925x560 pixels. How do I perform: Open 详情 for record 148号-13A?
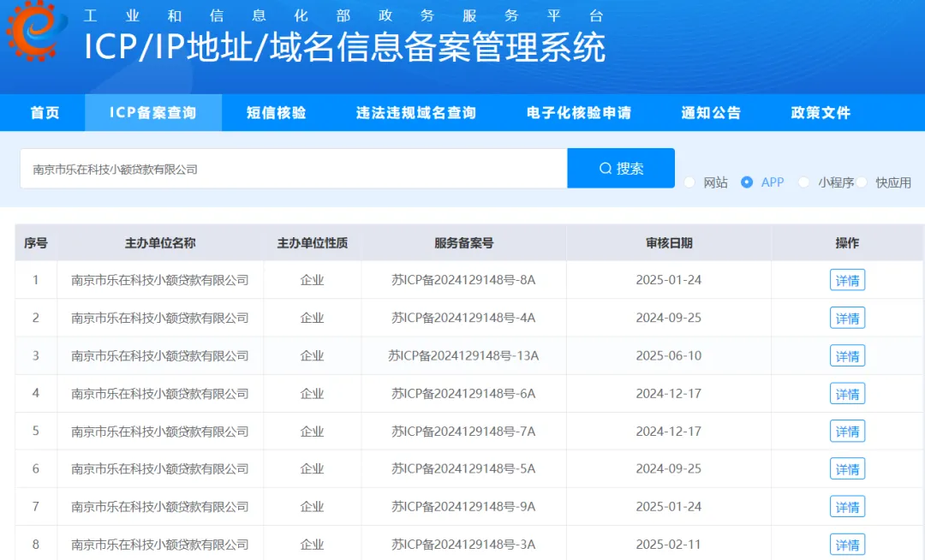pyautogui.click(x=847, y=355)
